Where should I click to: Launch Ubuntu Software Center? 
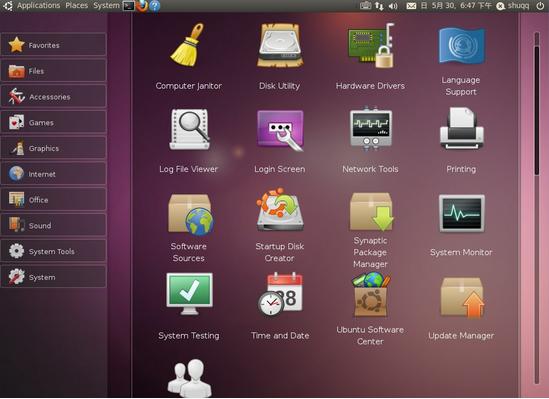point(370,310)
